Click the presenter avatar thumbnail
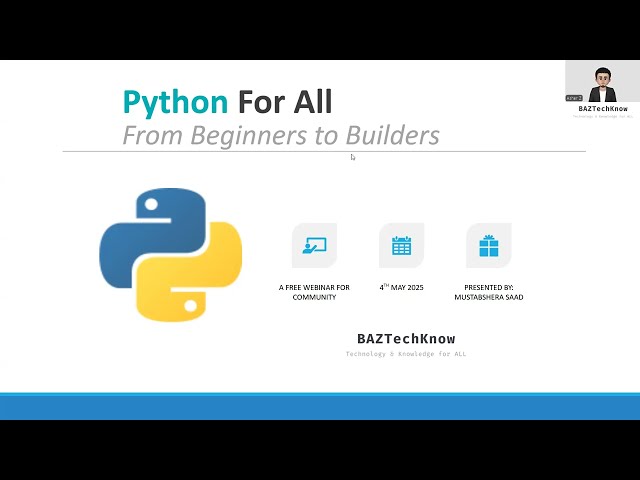This screenshot has height=480, width=640. click(x=602, y=82)
